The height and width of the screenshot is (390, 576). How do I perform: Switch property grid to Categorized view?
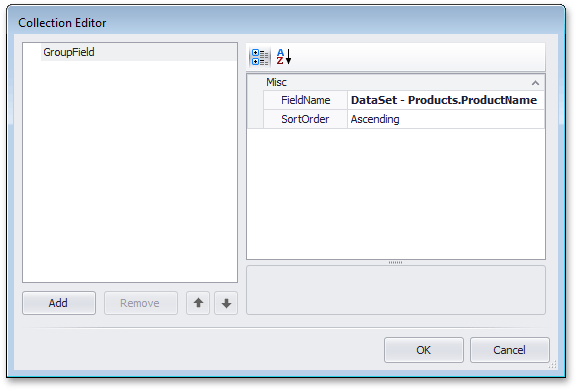(x=260, y=57)
